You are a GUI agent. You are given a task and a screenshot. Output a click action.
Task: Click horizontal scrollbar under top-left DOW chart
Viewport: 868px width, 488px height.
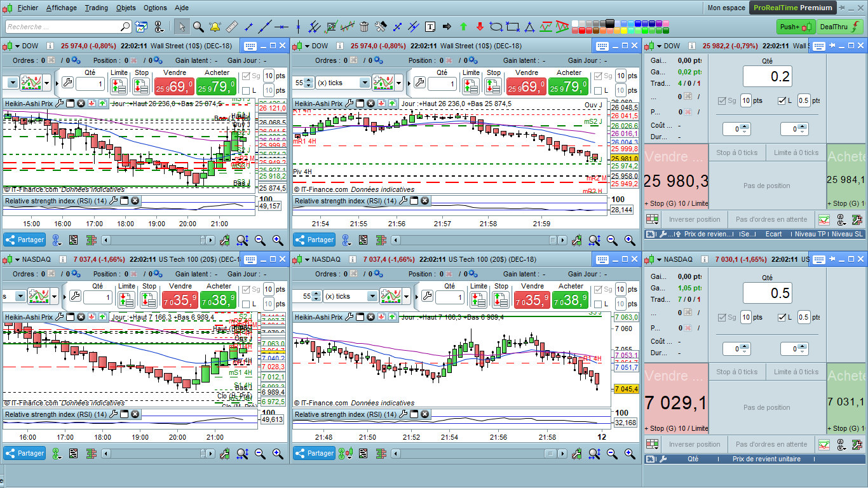pos(159,240)
